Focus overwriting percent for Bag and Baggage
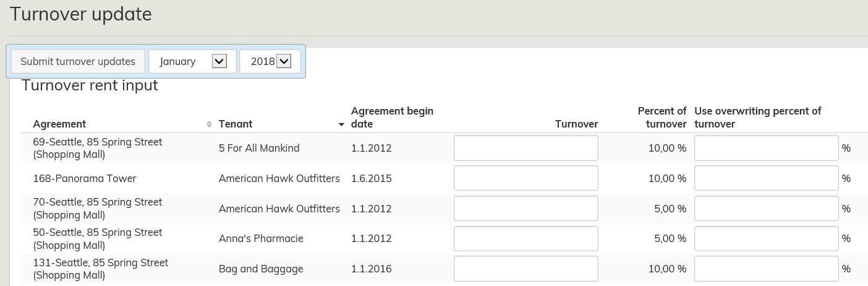The width and height of the screenshot is (868, 286). (766, 269)
